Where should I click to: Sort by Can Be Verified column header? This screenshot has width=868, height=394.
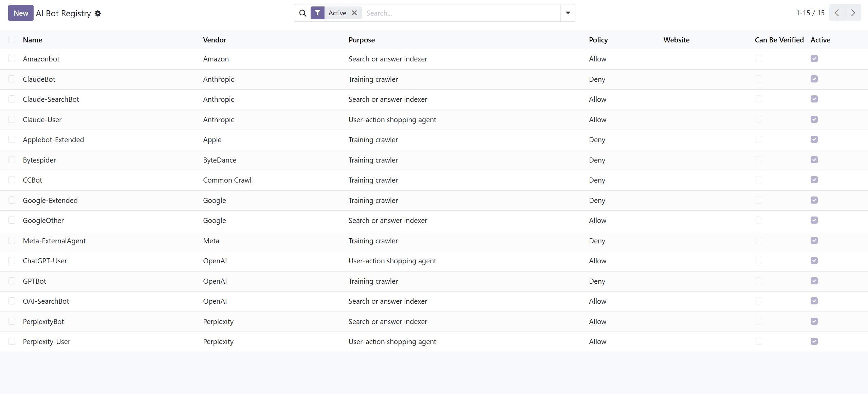(779, 40)
